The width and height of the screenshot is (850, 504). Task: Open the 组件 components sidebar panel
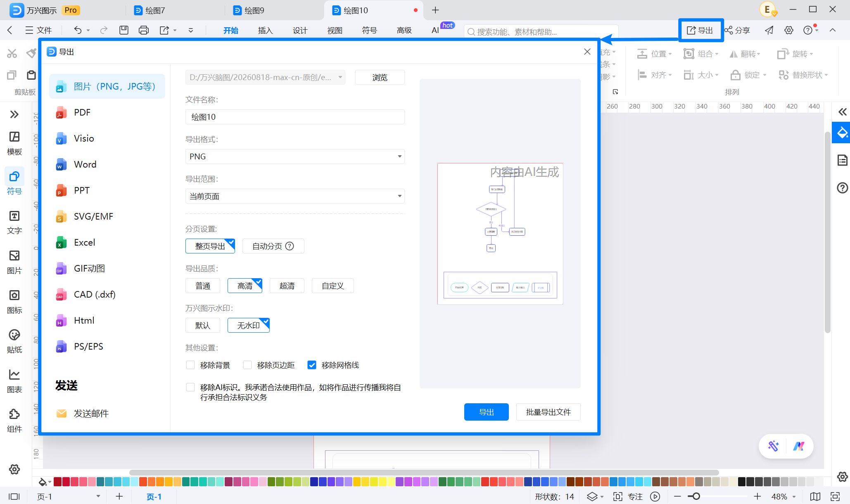point(14,421)
